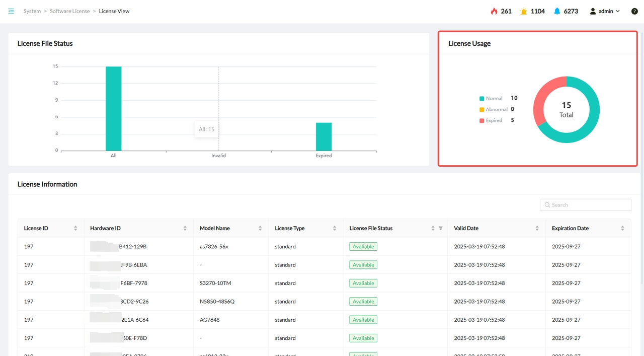Screen dimensions: 644x356
Task: Open the notifications bell icon
Action: [x=557, y=11]
